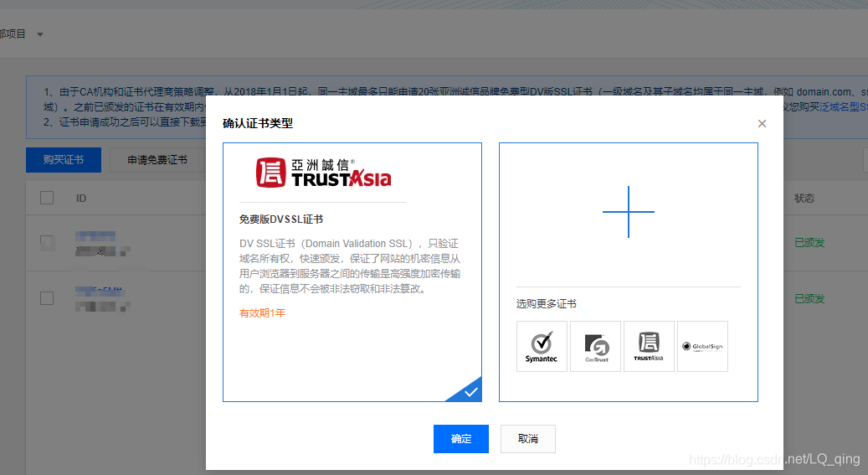Open the 泛域名型 link in the notice
Image resolution: width=868 pixels, height=475 pixels.
click(x=843, y=107)
